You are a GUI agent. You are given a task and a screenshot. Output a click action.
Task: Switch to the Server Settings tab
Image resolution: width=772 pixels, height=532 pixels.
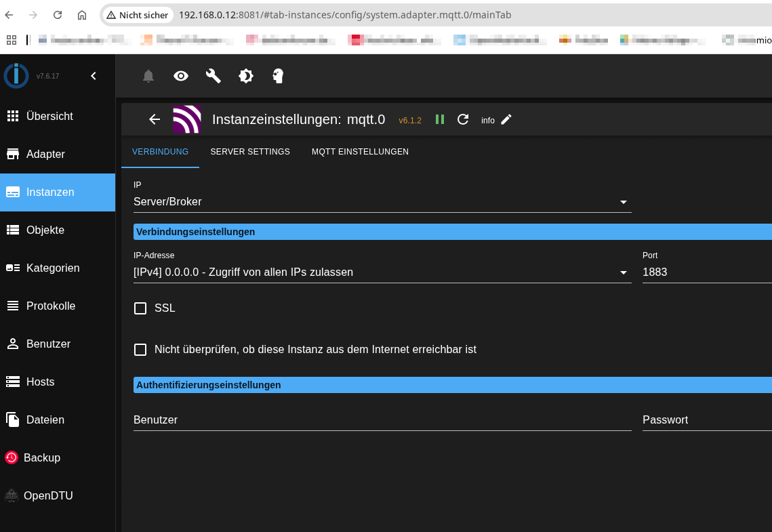coord(250,152)
